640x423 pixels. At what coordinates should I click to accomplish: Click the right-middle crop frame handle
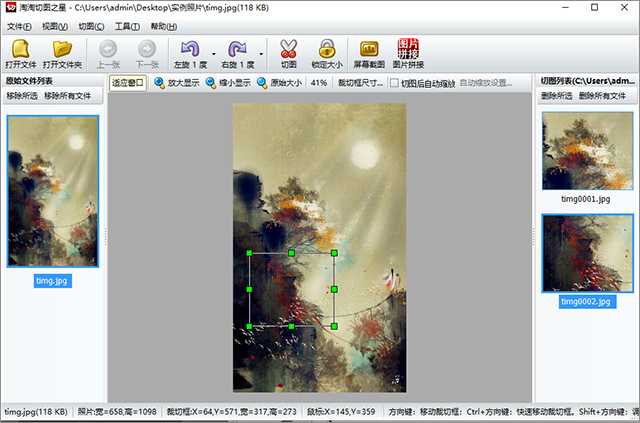pos(334,289)
